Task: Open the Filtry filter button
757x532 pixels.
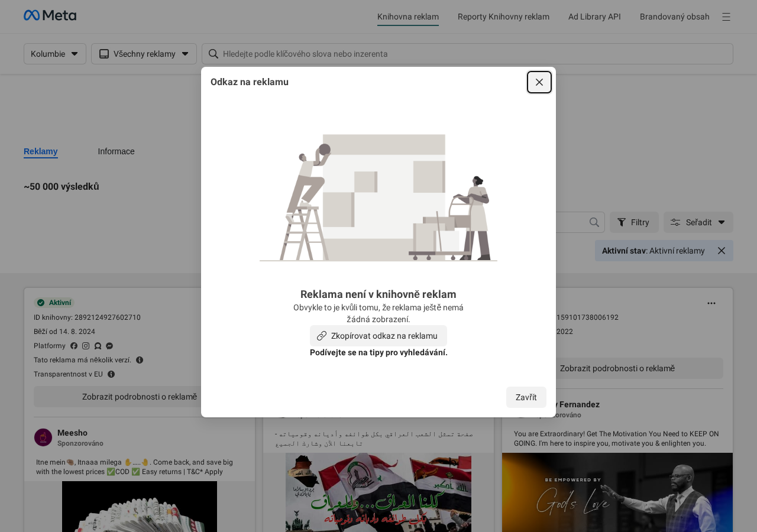Action: 633,222
